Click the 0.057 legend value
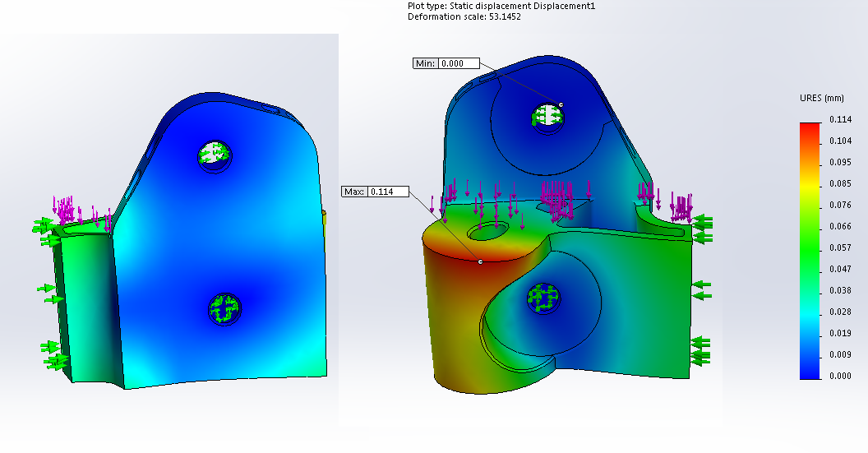 point(840,247)
